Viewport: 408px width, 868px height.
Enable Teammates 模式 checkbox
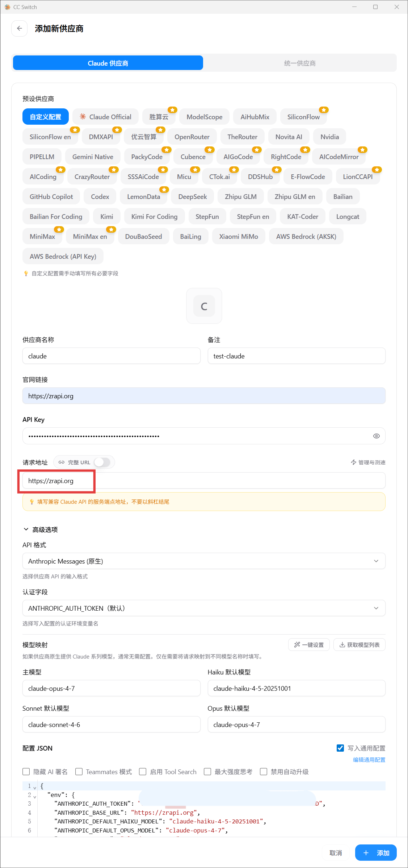point(79,772)
